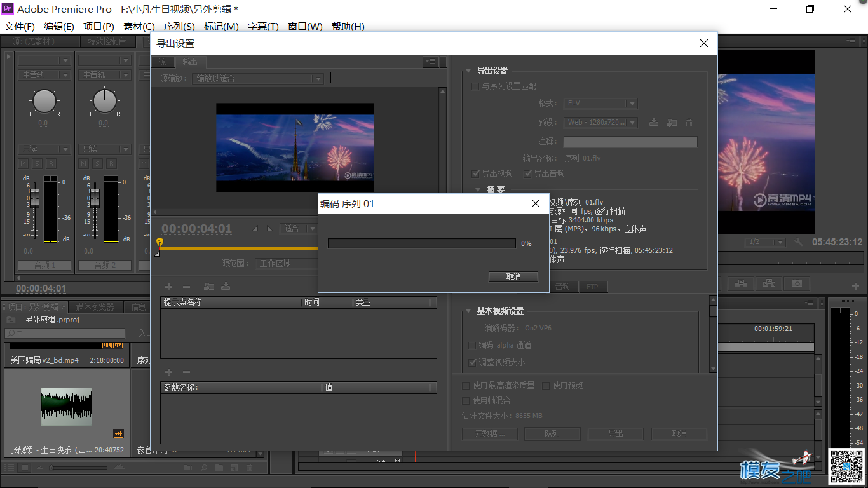Open the 格式 FLV dropdown
Viewport: 868px width, 488px height.
600,103
